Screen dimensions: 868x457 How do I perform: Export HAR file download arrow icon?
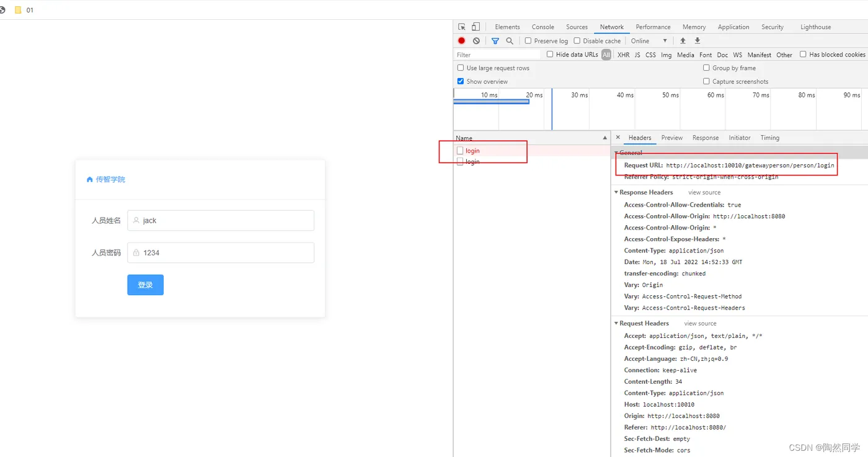point(697,41)
